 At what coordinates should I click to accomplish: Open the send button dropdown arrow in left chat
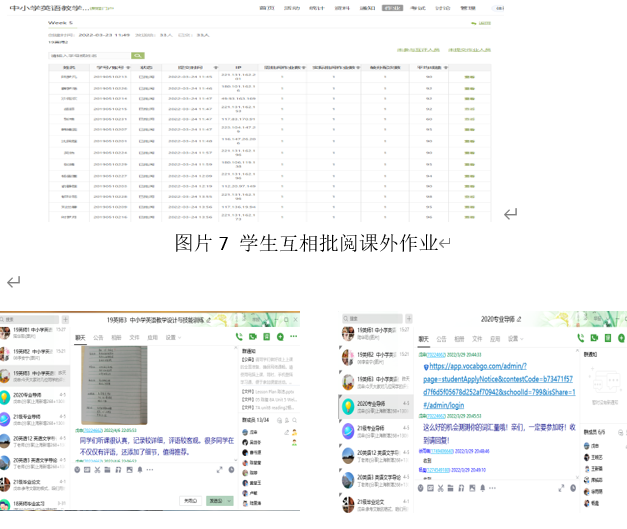[229, 501]
